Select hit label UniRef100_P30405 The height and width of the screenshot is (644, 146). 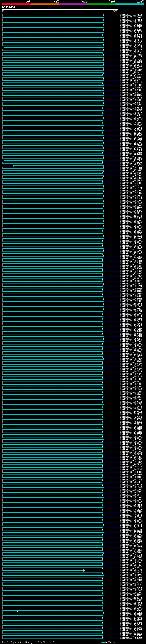click(x=131, y=239)
